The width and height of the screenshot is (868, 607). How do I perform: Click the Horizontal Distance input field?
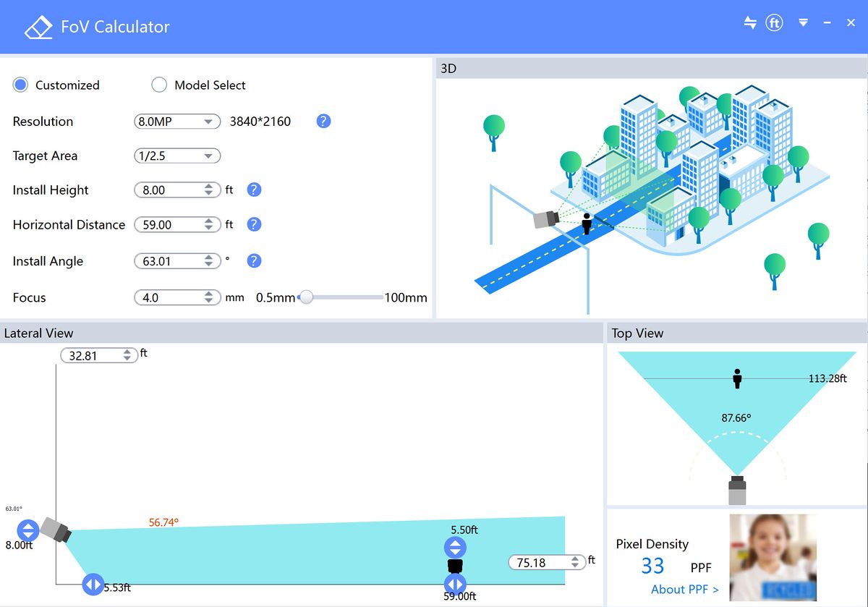coord(177,224)
